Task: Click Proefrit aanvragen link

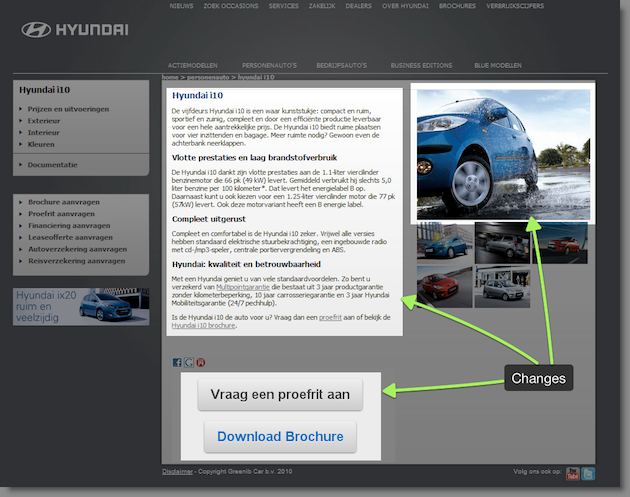Action: click(61, 214)
